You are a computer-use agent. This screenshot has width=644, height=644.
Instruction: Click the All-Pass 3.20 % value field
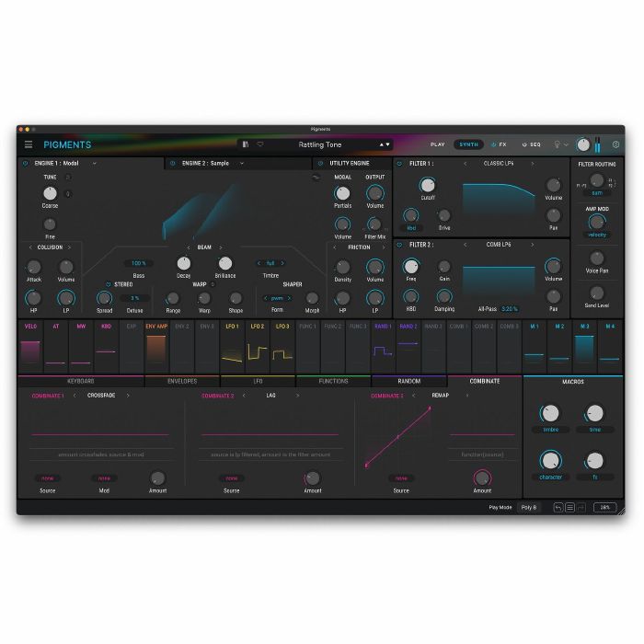tap(510, 309)
